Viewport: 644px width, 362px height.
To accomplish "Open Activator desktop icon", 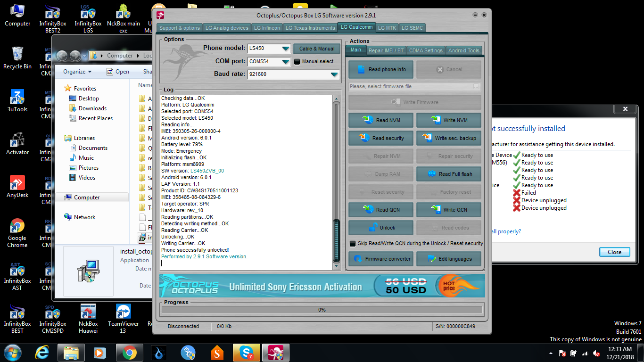I will click(17, 144).
